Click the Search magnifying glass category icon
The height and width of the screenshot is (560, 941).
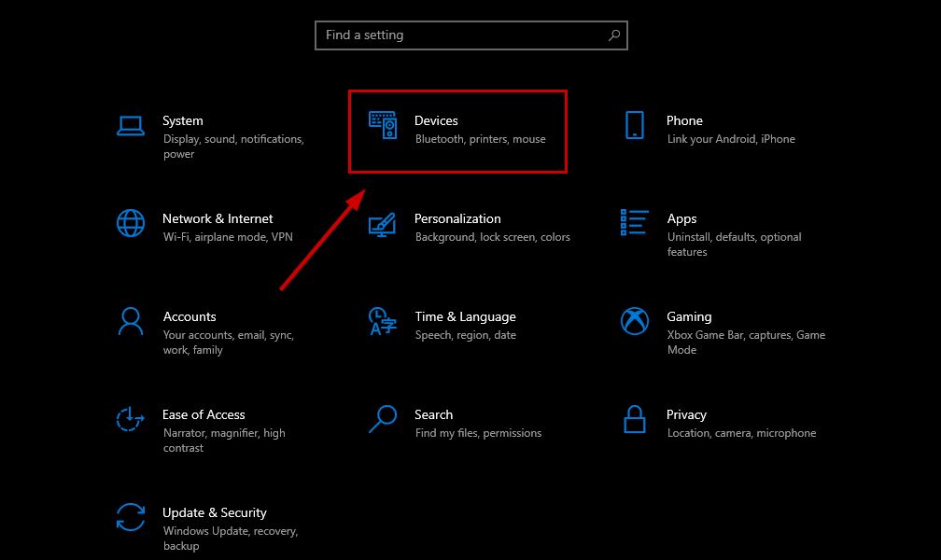tap(383, 419)
